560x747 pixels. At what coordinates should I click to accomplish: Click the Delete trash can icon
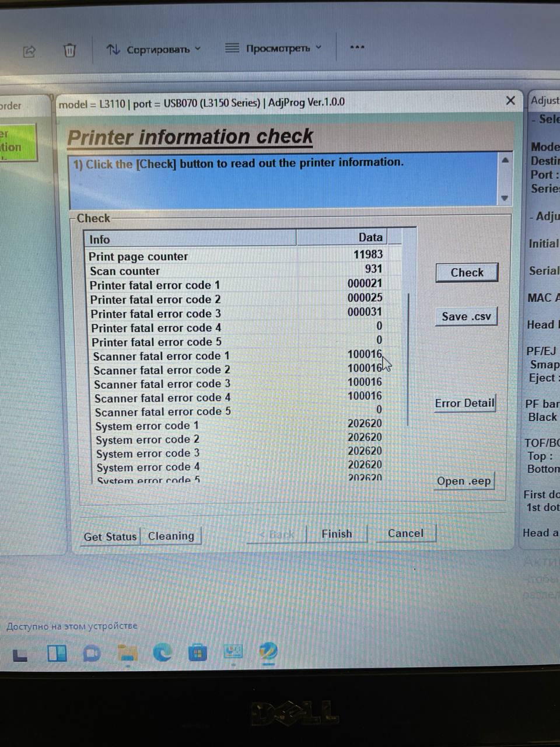(69, 50)
